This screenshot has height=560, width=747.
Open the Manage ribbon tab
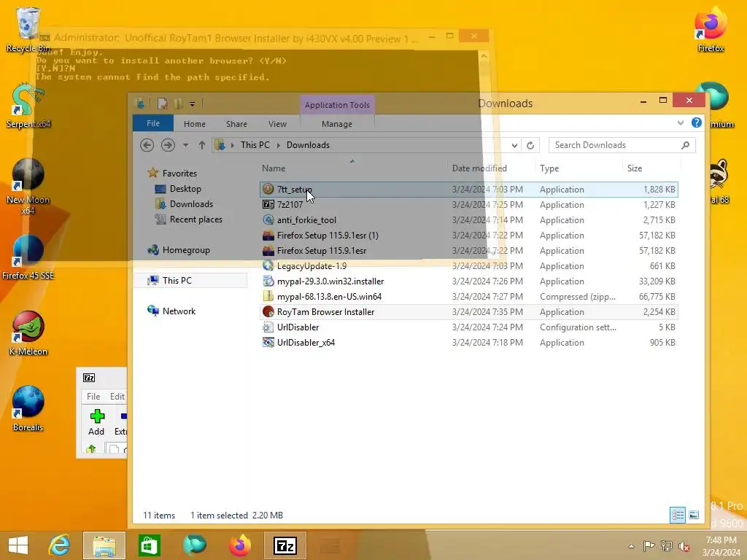(x=337, y=124)
